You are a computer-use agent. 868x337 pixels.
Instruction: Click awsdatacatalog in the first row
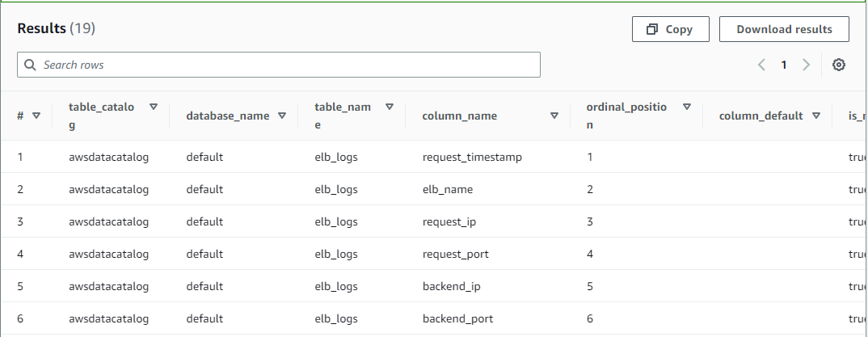coord(109,157)
